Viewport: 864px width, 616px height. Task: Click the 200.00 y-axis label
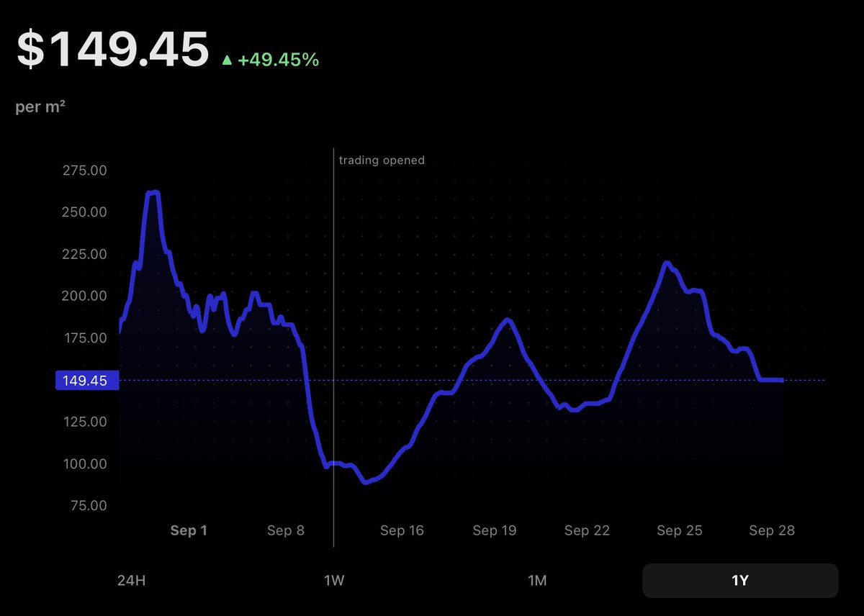coord(85,296)
